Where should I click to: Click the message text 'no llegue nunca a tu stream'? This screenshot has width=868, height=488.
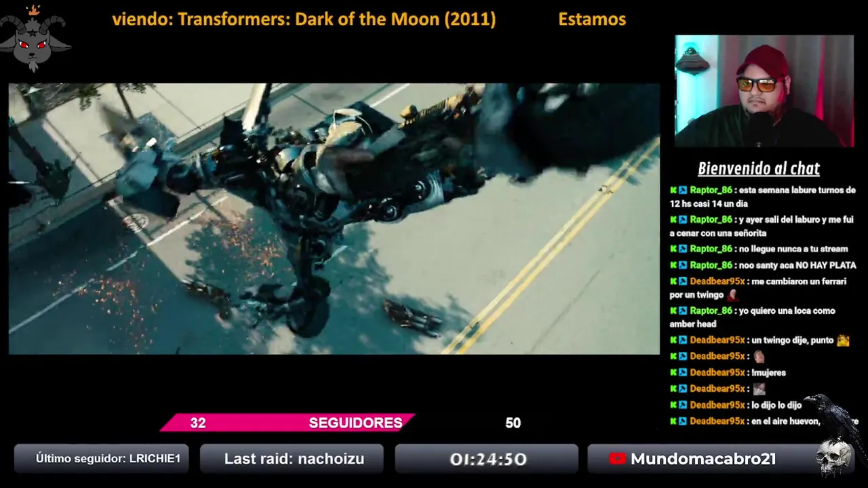tap(793, 249)
